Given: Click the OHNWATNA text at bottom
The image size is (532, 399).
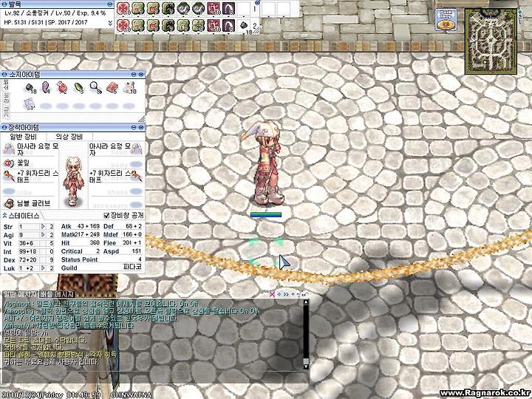Looking at the screenshot, I should click(x=132, y=395).
